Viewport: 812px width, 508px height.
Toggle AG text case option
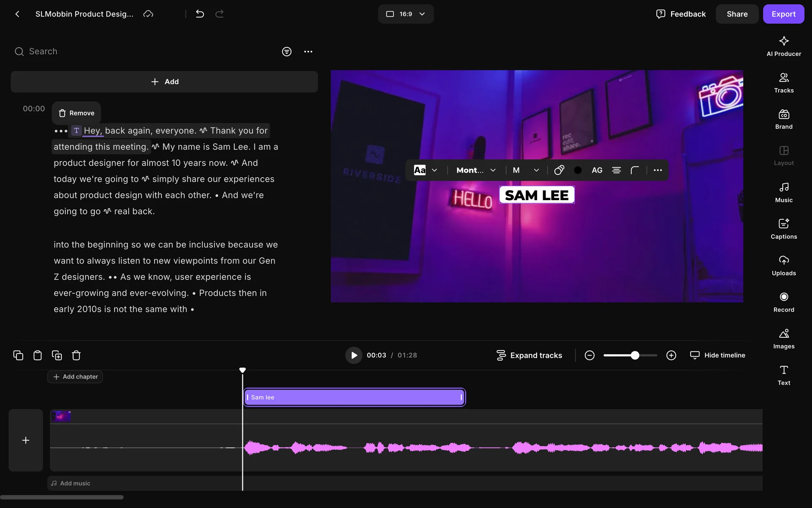[x=597, y=170]
